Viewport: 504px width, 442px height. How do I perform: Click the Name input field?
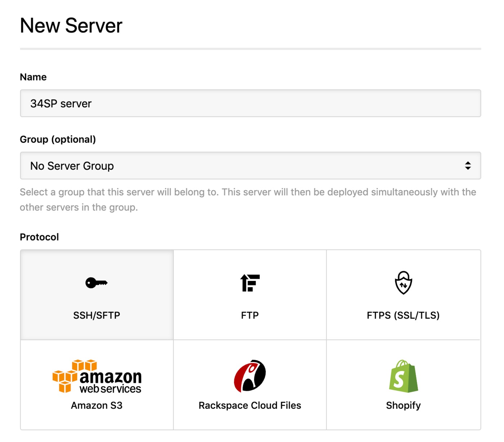pyautogui.click(x=251, y=103)
